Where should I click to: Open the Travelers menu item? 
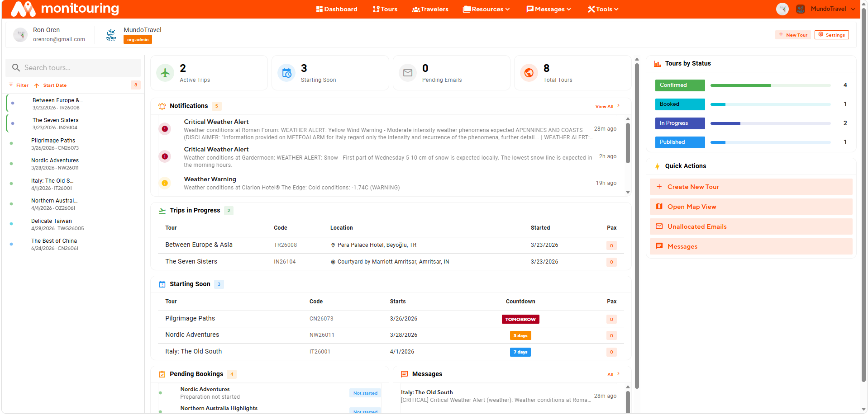click(x=430, y=9)
